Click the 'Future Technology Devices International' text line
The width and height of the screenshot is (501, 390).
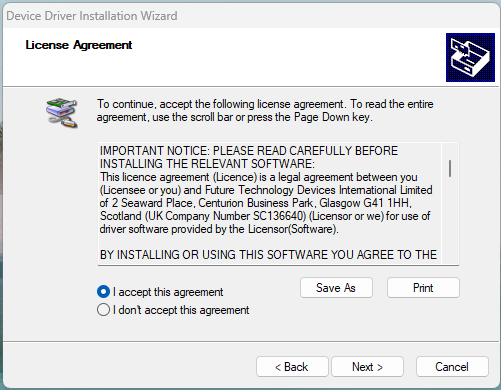tap(266, 190)
